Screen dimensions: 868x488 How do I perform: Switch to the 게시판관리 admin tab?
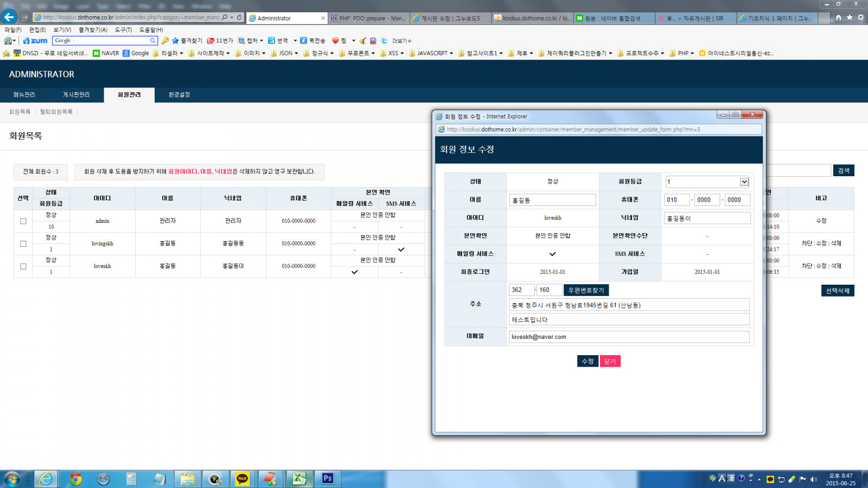click(x=76, y=95)
